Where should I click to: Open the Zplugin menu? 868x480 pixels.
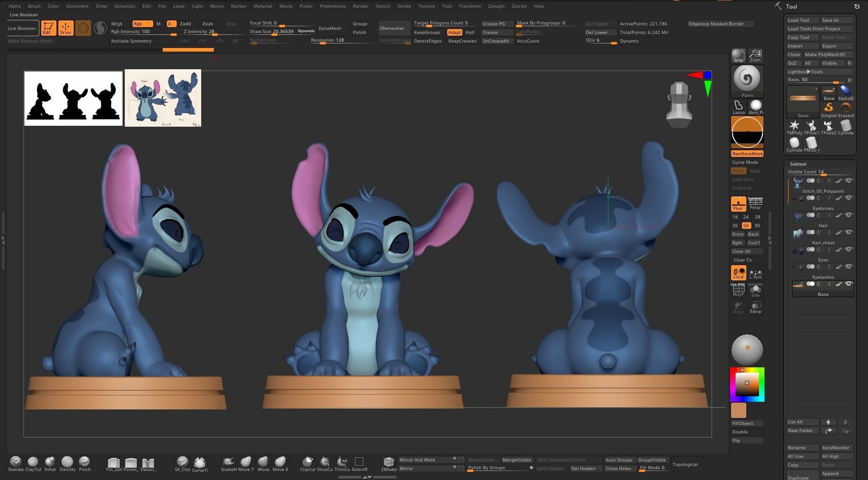pyautogui.click(x=496, y=6)
